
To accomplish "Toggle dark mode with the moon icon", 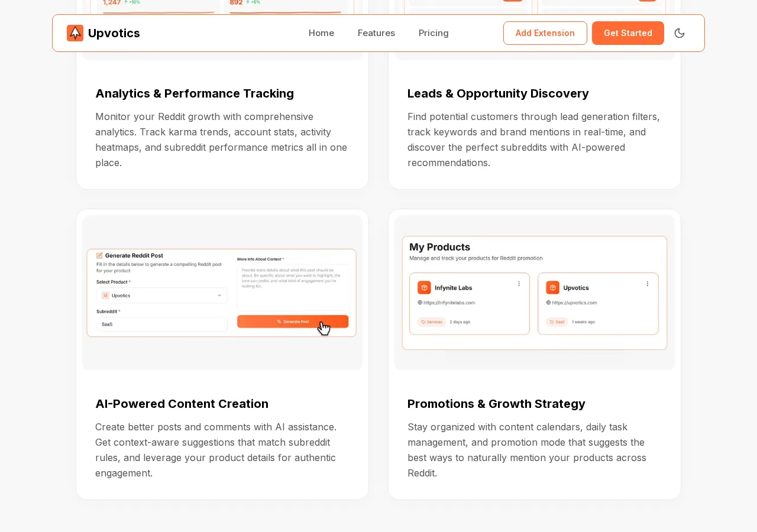I will [x=678, y=33].
